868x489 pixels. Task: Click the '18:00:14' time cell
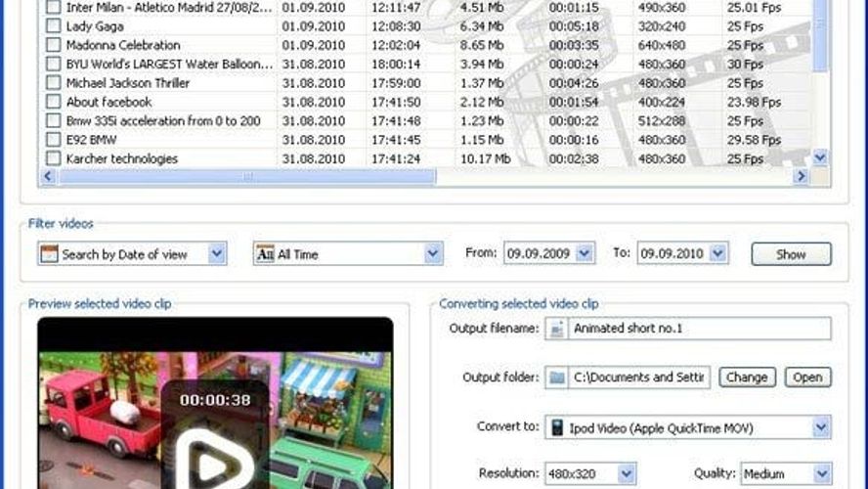tap(396, 64)
